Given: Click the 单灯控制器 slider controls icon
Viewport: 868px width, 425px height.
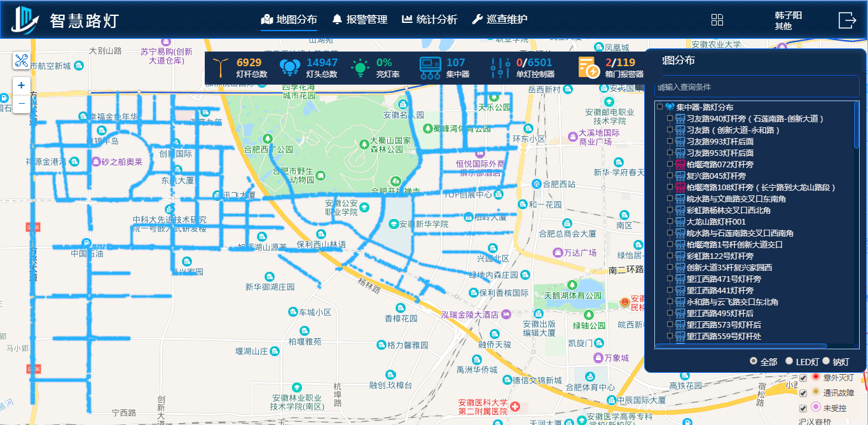Looking at the screenshot, I should pos(500,67).
